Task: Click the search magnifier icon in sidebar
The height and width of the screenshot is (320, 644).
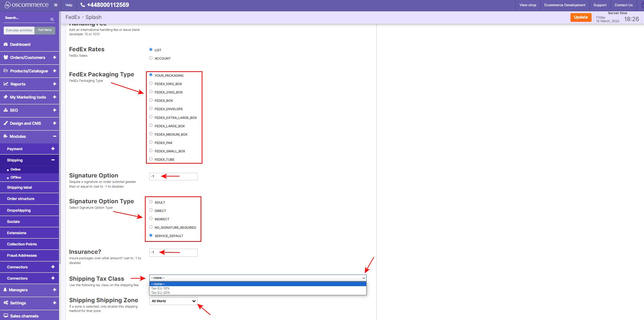Action: pos(52,19)
